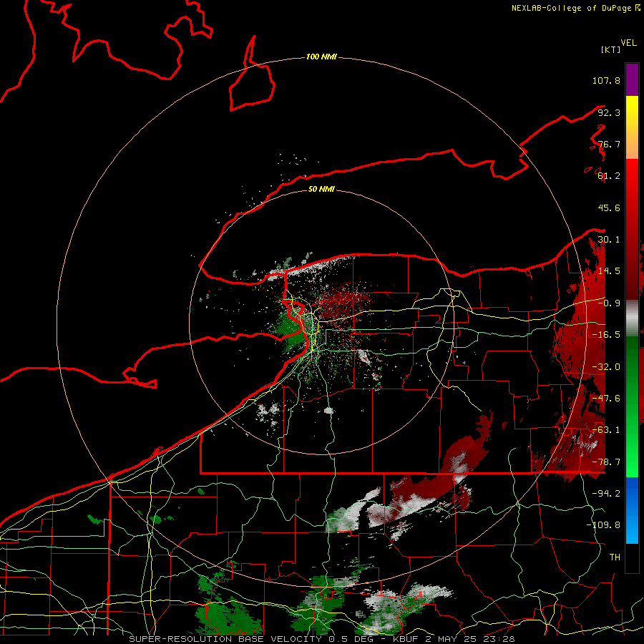Select the -47.6 velocity scale value
This screenshot has width=644, height=644.
pyautogui.click(x=606, y=399)
